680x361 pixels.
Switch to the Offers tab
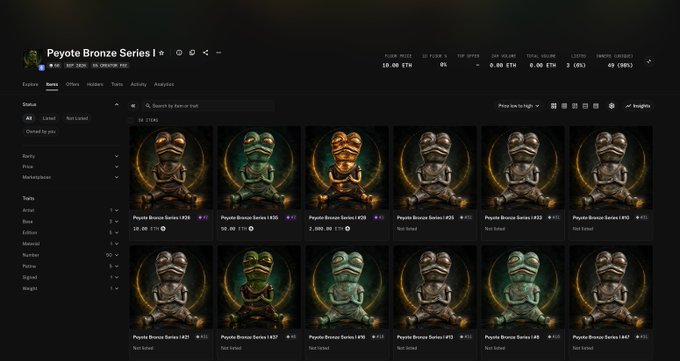point(72,85)
